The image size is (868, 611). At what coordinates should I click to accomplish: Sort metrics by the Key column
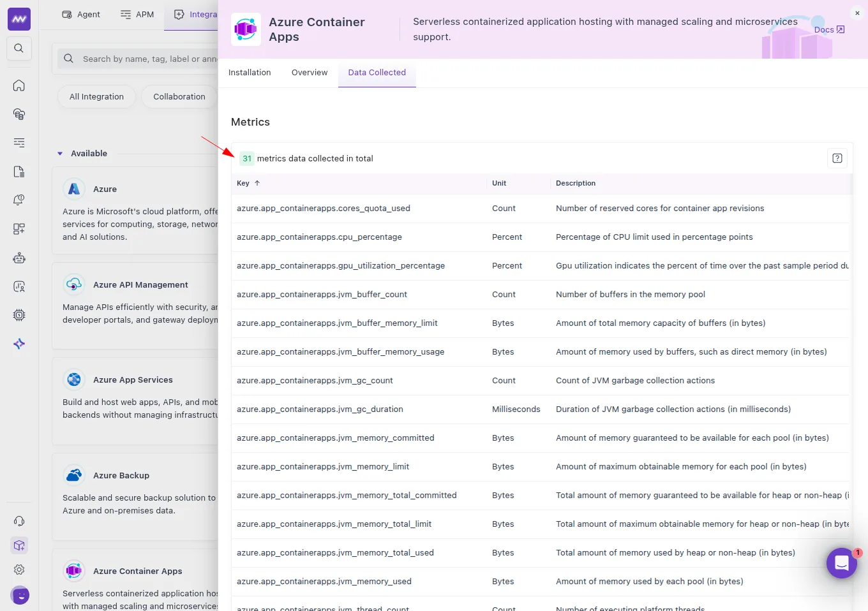point(248,183)
